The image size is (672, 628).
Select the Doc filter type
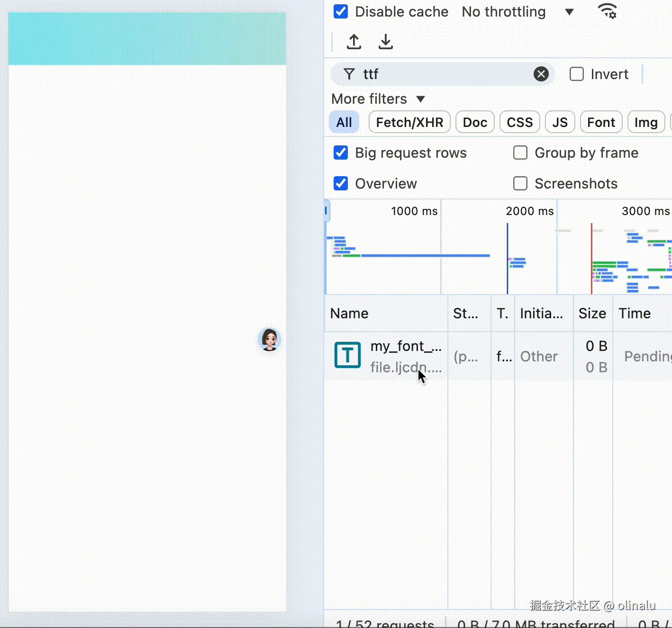point(475,122)
